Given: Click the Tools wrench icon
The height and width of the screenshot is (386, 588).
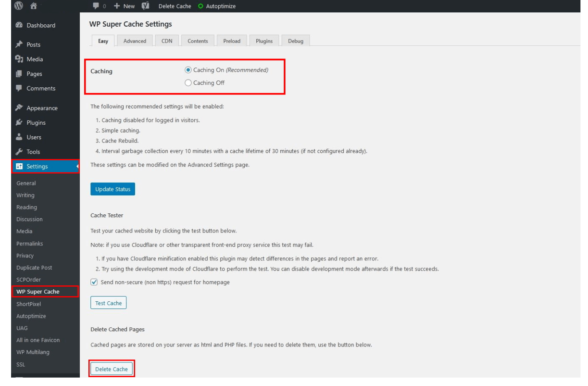Looking at the screenshot, I should pos(20,152).
